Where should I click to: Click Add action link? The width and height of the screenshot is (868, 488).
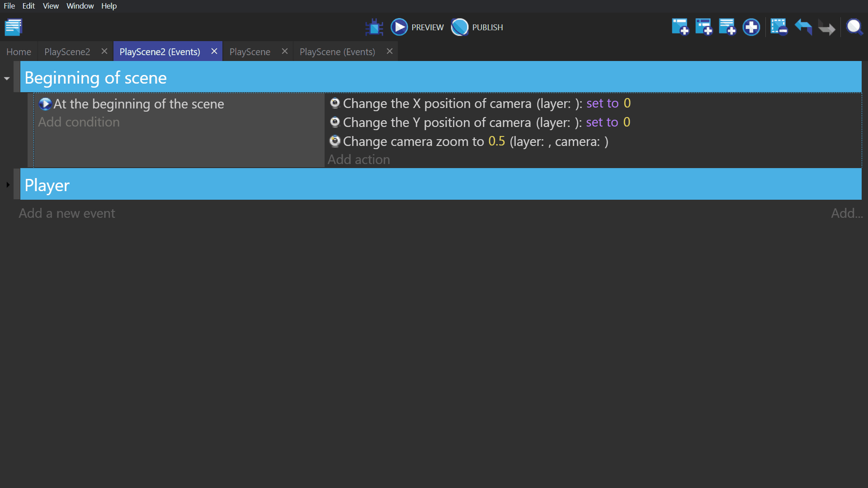[x=359, y=160]
